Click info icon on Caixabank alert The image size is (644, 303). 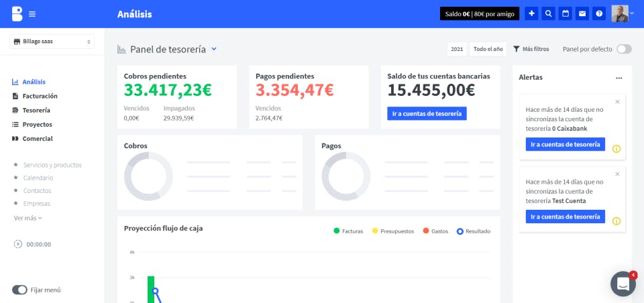[x=616, y=149]
